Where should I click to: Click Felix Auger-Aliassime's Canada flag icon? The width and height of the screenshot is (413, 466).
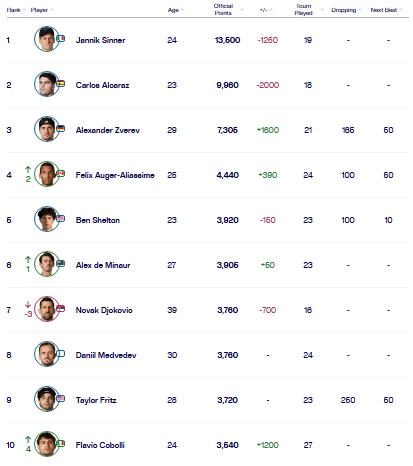point(61,173)
